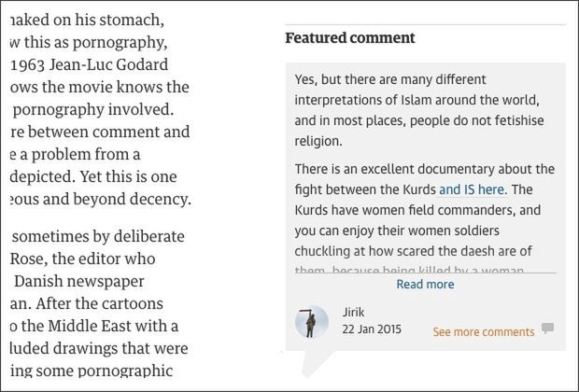Click the speech bubble comments icon
This screenshot has width=579, height=392.
pyautogui.click(x=547, y=329)
